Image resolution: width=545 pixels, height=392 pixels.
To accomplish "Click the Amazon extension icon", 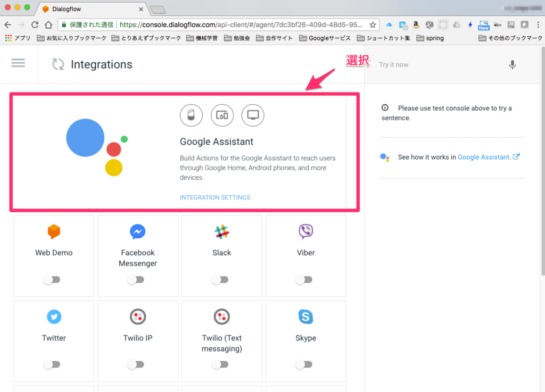I will pyautogui.click(x=416, y=24).
